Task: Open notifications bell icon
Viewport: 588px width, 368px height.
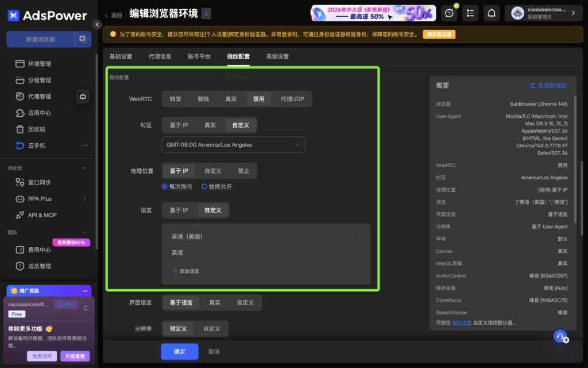Action: pyautogui.click(x=492, y=14)
